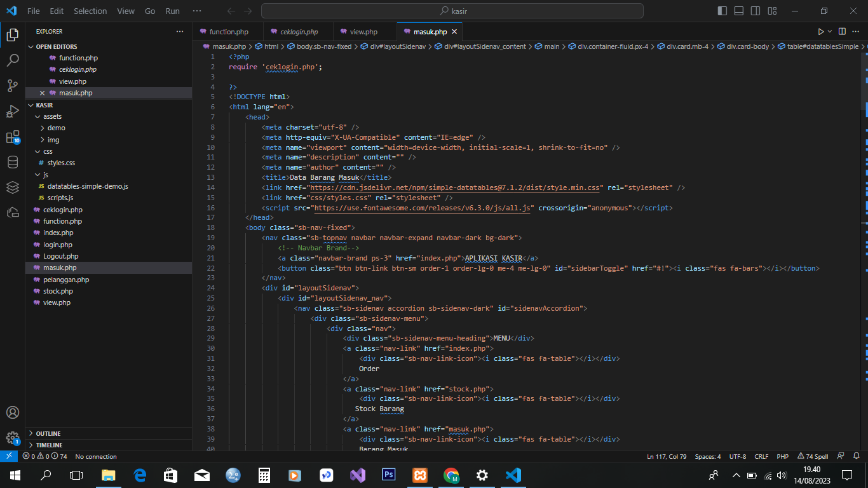Click the kasir command center search box

[x=452, y=11]
